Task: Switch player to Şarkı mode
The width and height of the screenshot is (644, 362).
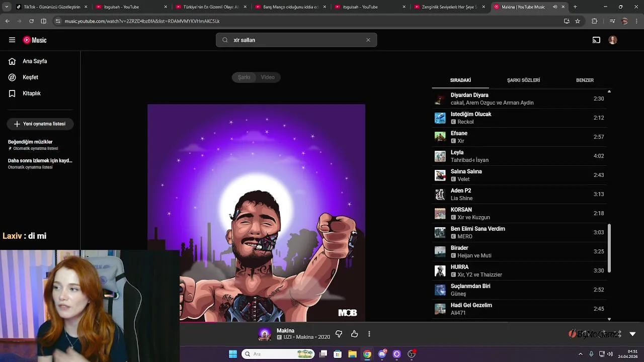Action: pyautogui.click(x=244, y=77)
